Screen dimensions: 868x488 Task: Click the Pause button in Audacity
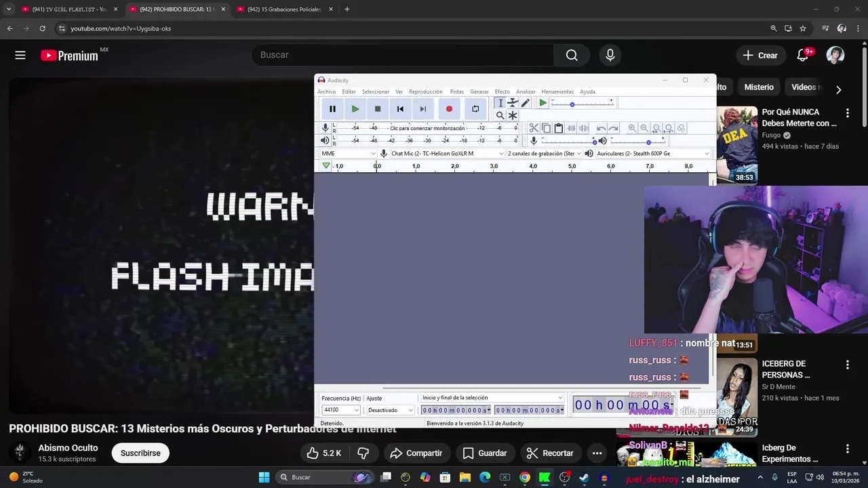tap(332, 108)
